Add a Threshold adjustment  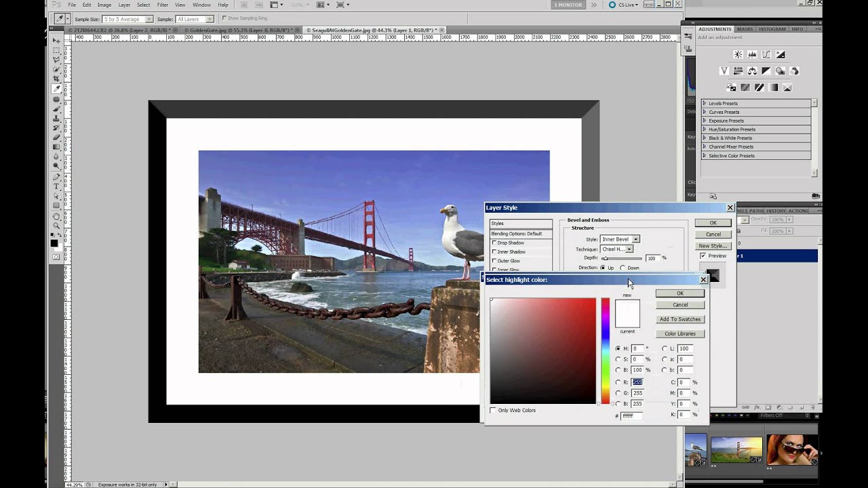(759, 87)
